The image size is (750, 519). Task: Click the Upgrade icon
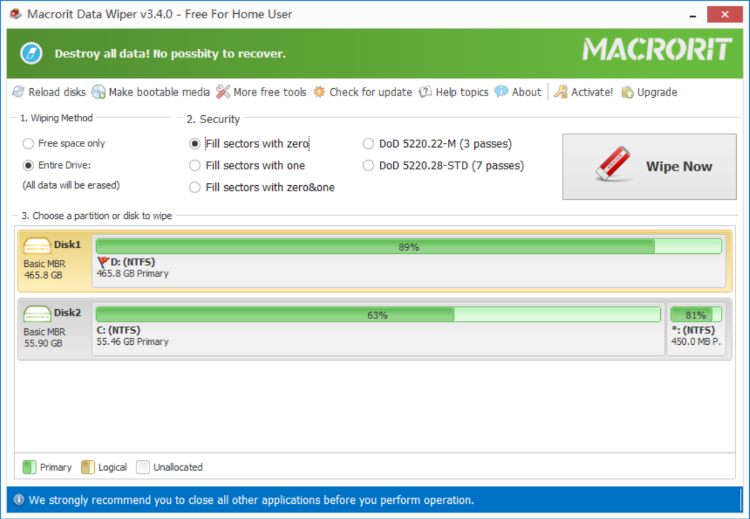[627, 92]
